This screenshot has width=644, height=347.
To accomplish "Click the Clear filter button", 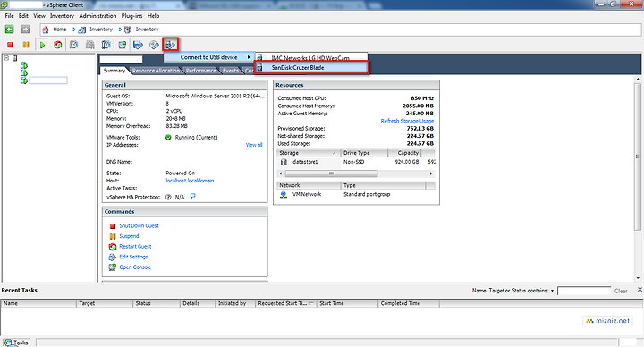I will [621, 291].
